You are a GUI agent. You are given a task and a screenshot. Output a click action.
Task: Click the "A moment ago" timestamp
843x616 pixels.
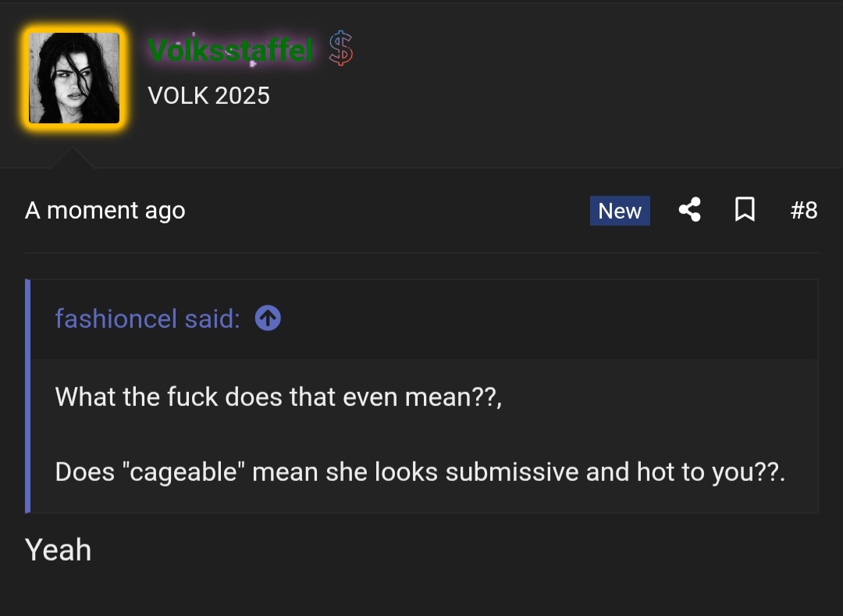tap(105, 211)
